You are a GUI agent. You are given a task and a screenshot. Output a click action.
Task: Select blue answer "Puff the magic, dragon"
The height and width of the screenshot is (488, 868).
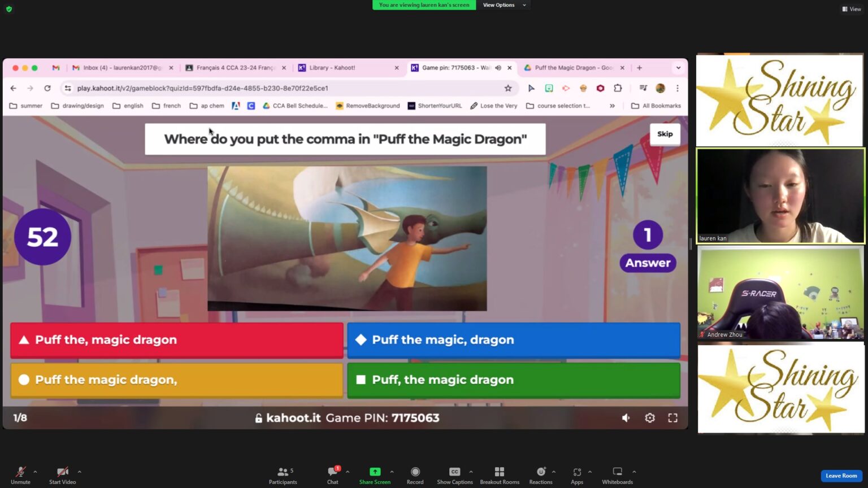(514, 340)
